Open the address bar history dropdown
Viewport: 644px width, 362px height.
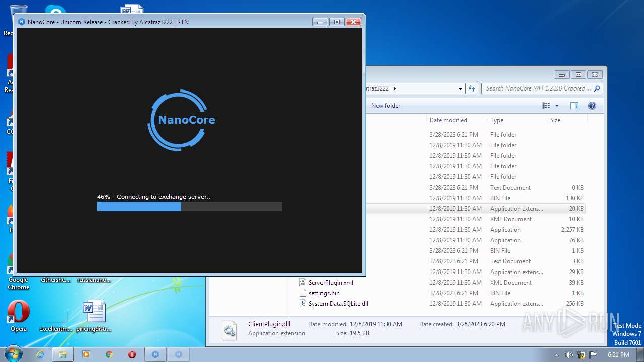(x=460, y=88)
